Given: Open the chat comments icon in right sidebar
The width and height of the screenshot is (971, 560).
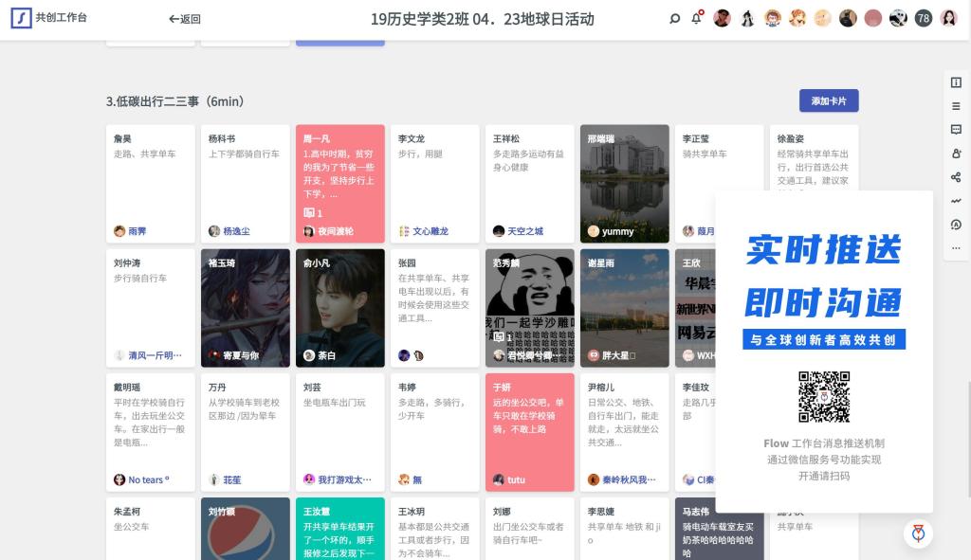Looking at the screenshot, I should point(956,130).
